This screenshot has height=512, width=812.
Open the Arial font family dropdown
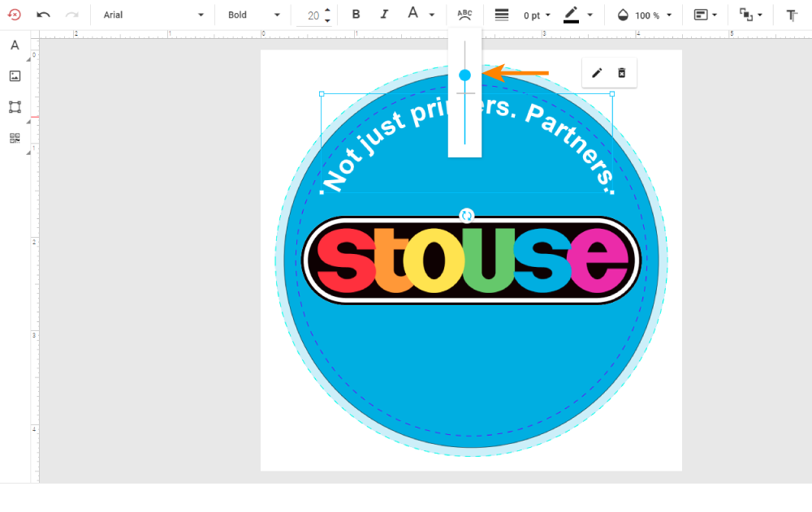153,15
